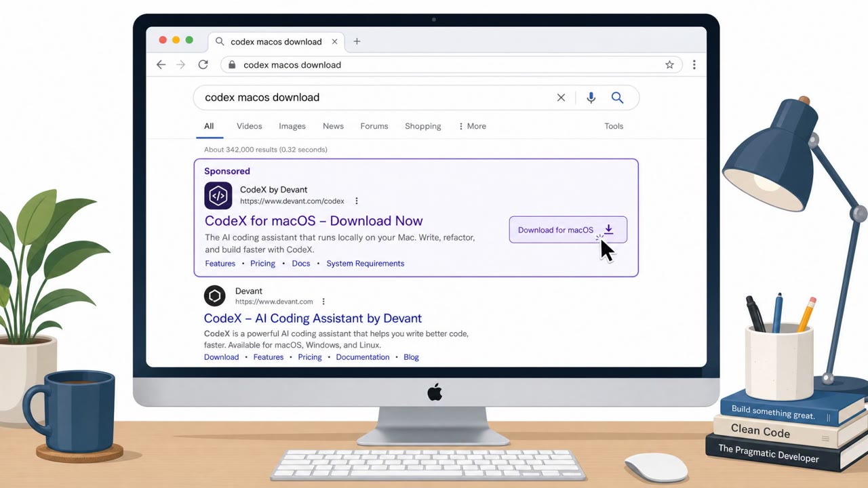Click the "About 342,000 results" count text

[x=266, y=150]
